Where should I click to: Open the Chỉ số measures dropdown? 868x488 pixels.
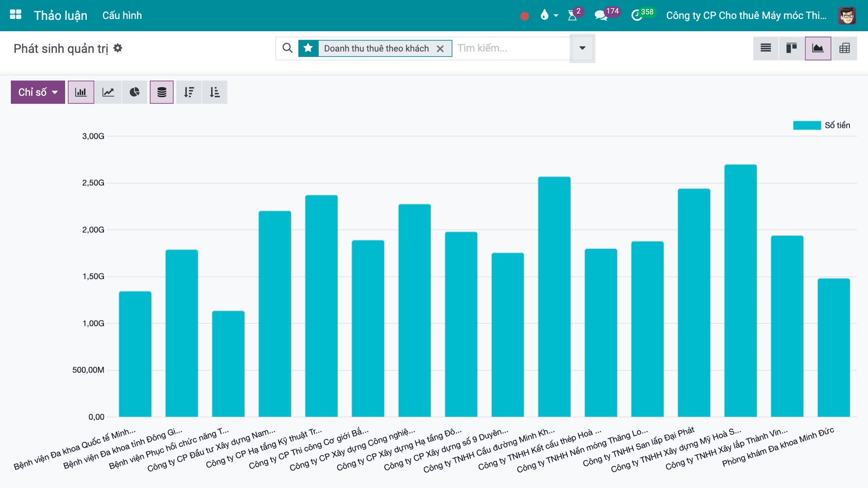point(38,92)
